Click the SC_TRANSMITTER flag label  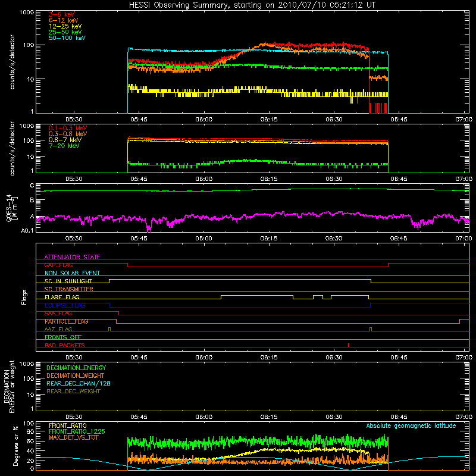pyautogui.click(x=68, y=289)
